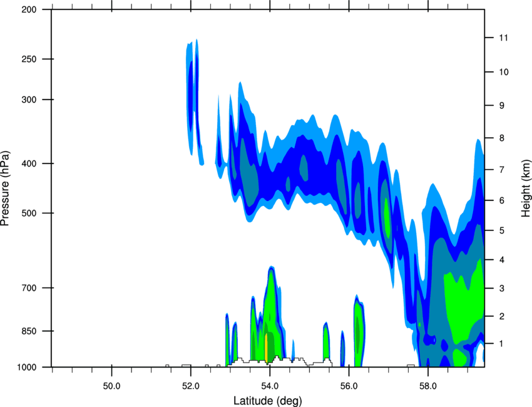
Task: Click the 'Height (km)' axis title
Action: click(526, 188)
